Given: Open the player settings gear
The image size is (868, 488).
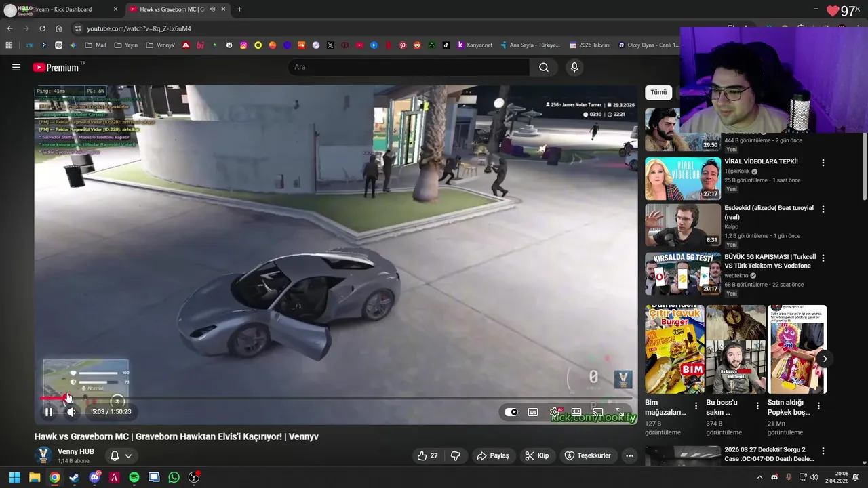Looking at the screenshot, I should (555, 412).
